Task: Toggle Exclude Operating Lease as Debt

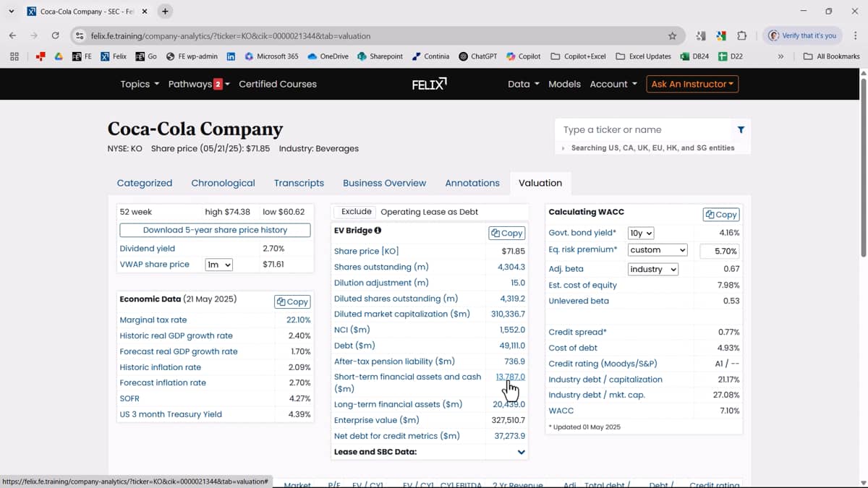Action: pyautogui.click(x=356, y=212)
